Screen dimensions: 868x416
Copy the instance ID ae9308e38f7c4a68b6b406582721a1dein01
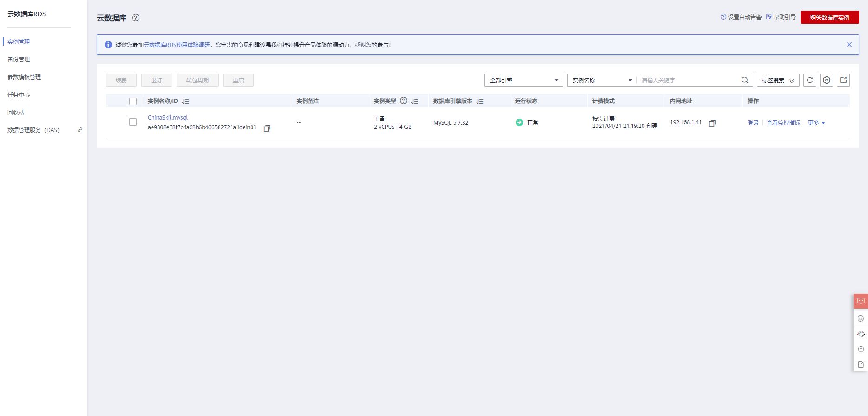267,128
